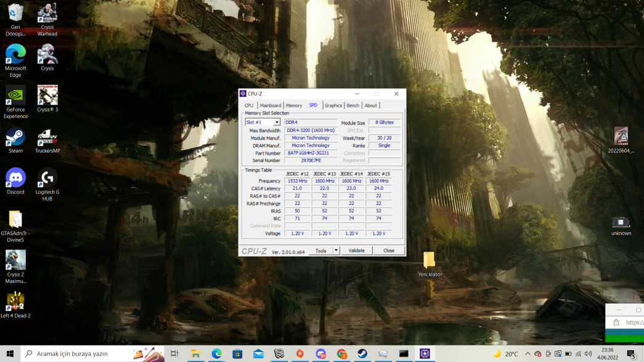Launch TruckersMP from the desktop
This screenshot has width=644, height=362.
[x=47, y=137]
